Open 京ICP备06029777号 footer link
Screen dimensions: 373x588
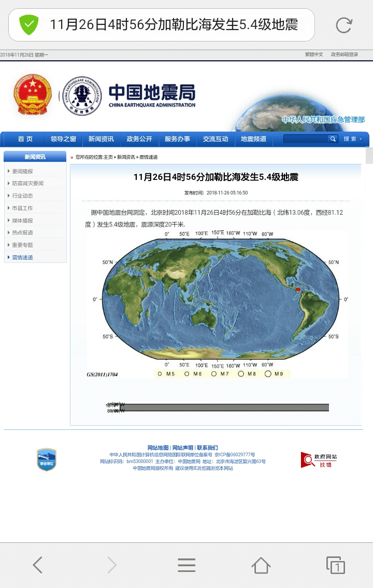tap(235, 455)
